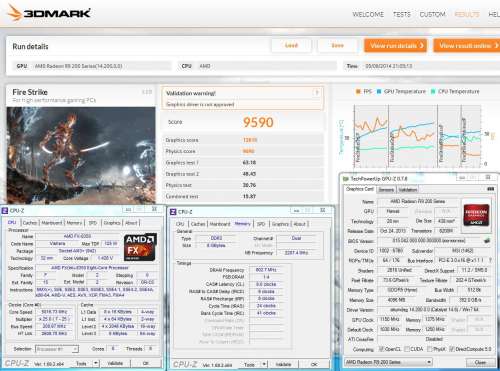Click the Bus Interface question mark in GPU-Z
The image size is (500, 371).
click(490, 260)
